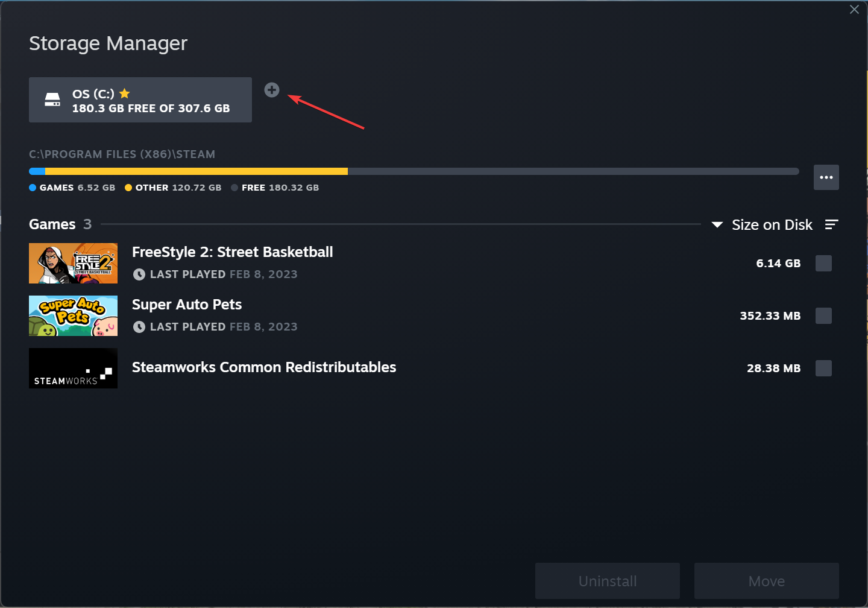This screenshot has width=868, height=608.
Task: Click the sort-order icon next to Size on Disk
Action: click(832, 224)
